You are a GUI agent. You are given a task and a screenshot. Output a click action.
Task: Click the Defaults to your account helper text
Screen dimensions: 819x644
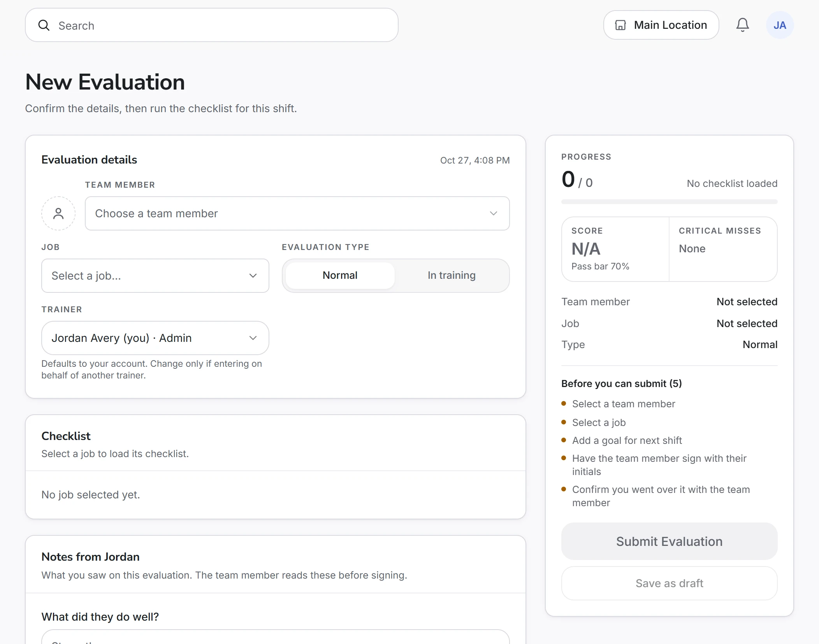click(x=151, y=370)
